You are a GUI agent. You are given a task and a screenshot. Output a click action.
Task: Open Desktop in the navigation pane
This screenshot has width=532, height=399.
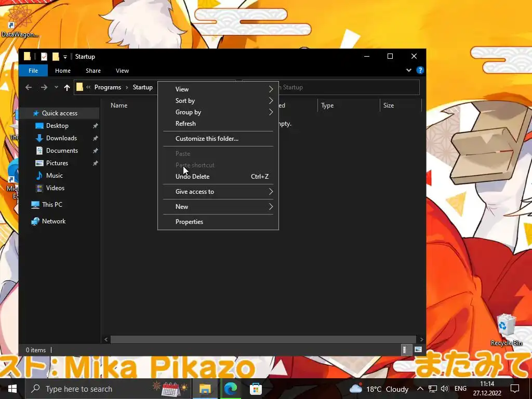tap(57, 126)
